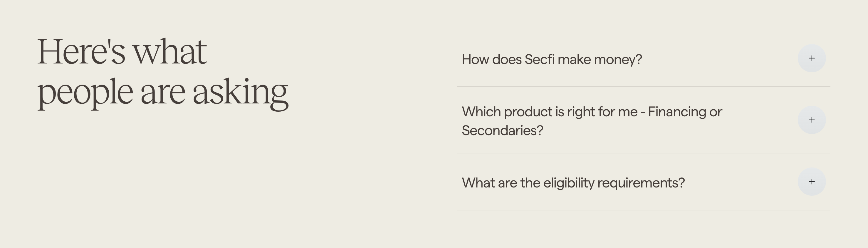This screenshot has width=868, height=248.
Task: Click the plus icon beside the eligibility requirements question
Action: (x=811, y=182)
